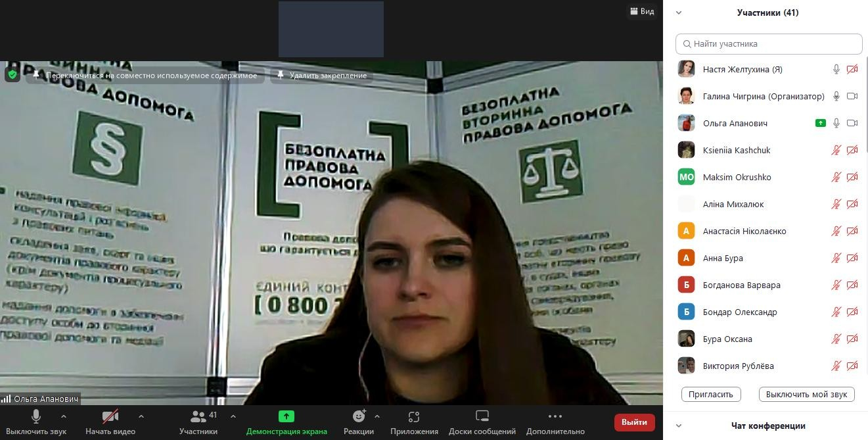Click Бондар Олександр's muted microphone icon
868x440 pixels.
pos(836,312)
